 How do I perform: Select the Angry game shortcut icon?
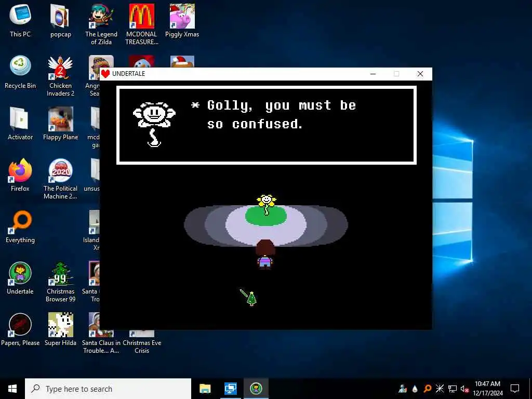(x=95, y=67)
